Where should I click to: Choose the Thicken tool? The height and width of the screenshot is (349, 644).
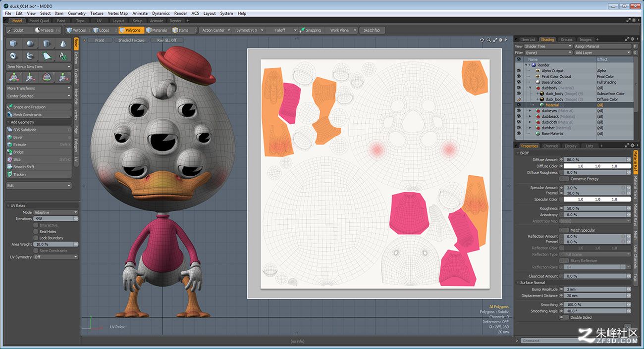(39, 174)
